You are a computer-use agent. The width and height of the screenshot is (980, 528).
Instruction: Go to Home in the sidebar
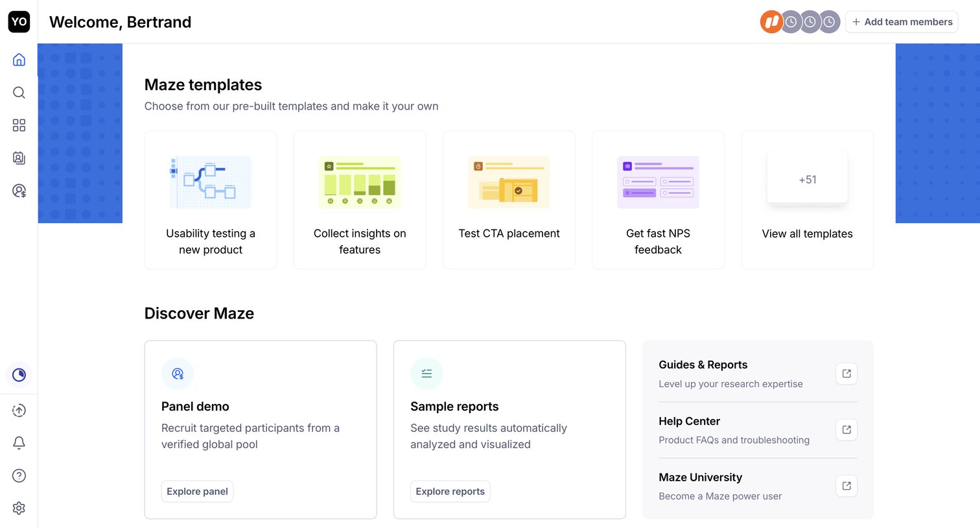(19, 60)
